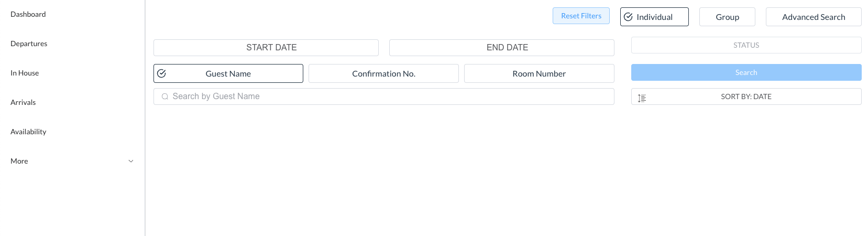This screenshot has width=868, height=236.
Task: Open the Status dropdown
Action: [746, 45]
